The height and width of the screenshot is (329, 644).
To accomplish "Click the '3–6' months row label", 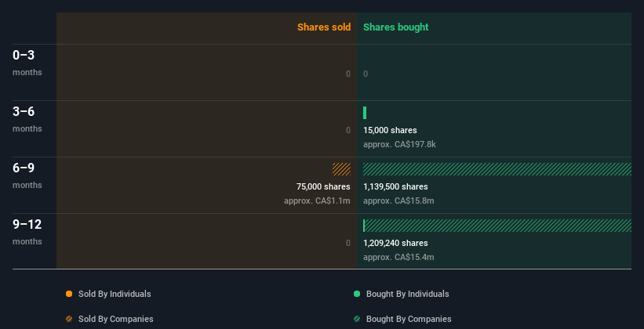I will click(24, 111).
